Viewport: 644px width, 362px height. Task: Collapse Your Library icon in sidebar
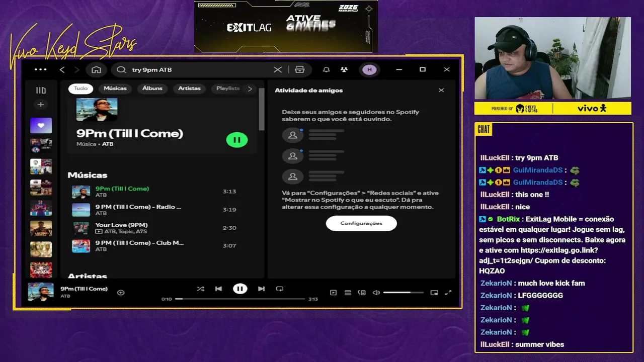[x=41, y=90]
